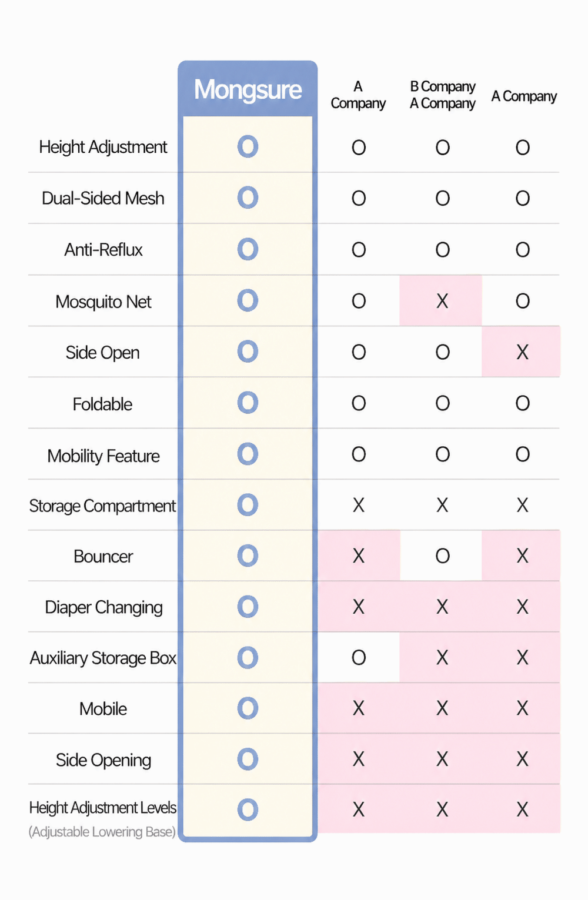Click Mongsure's blue O for Mobile

248,708
